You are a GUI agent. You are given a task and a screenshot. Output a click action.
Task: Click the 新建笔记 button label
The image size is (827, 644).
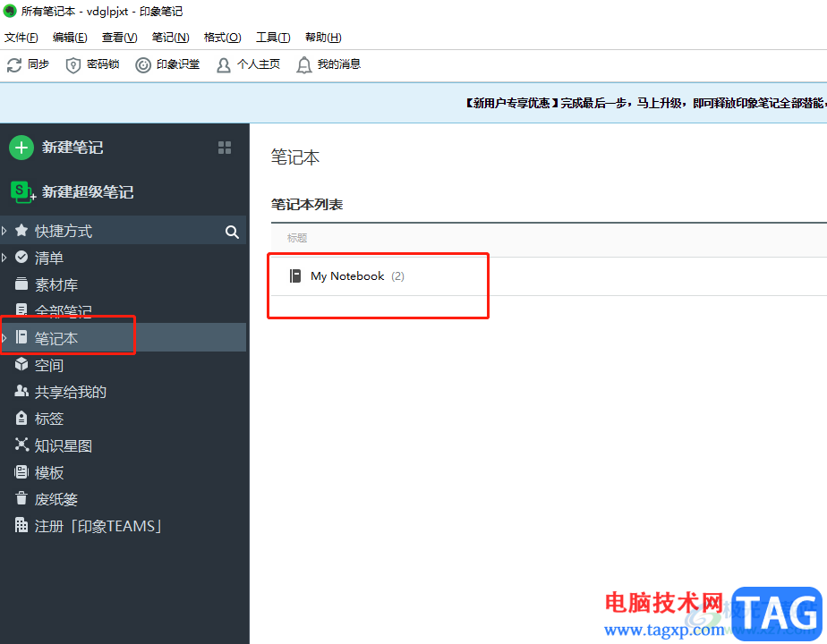[72, 148]
